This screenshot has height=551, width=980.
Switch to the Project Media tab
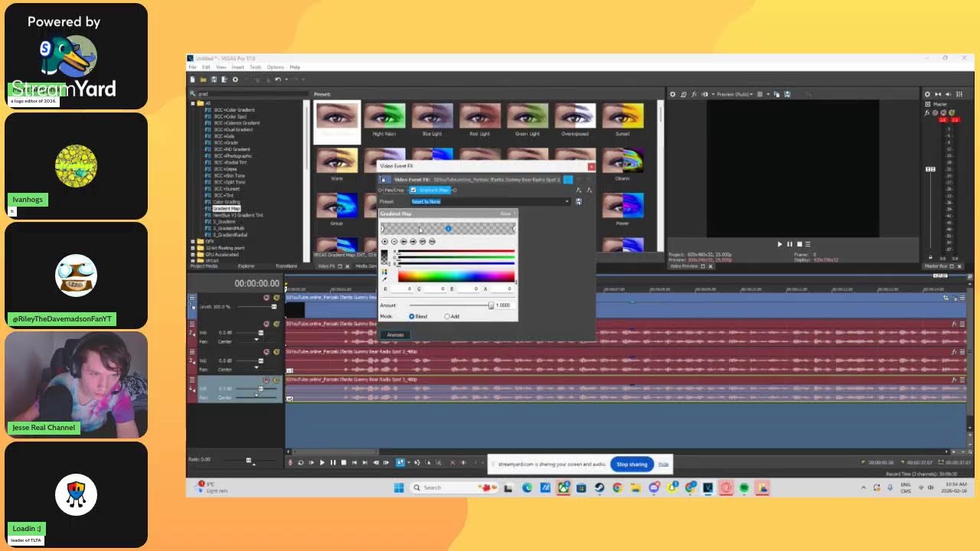point(204,266)
